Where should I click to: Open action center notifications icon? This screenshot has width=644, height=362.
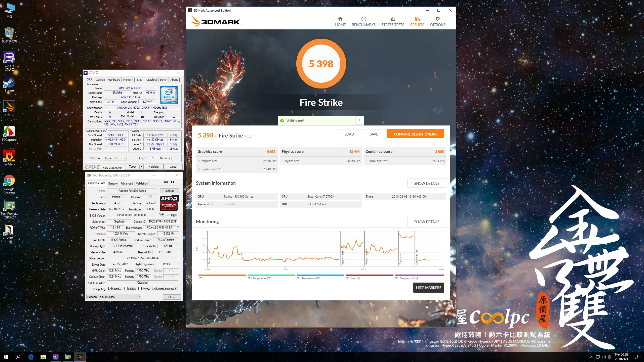tap(636, 357)
